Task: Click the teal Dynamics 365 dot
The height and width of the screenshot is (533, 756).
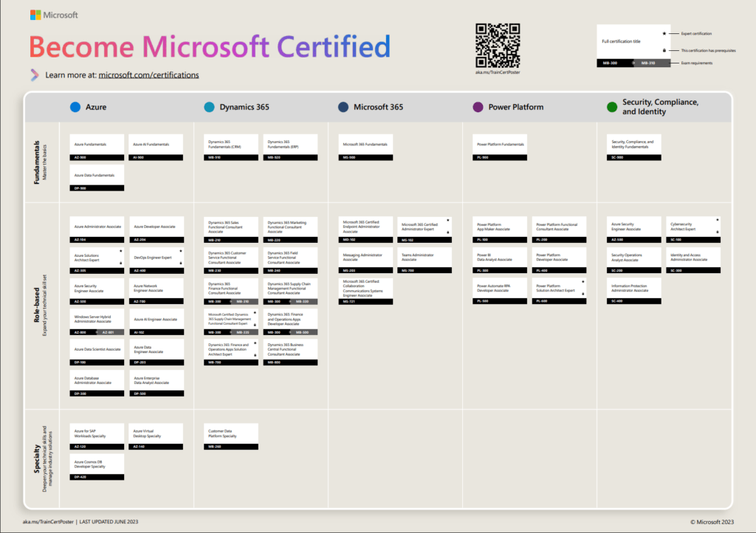Action: 209,107
